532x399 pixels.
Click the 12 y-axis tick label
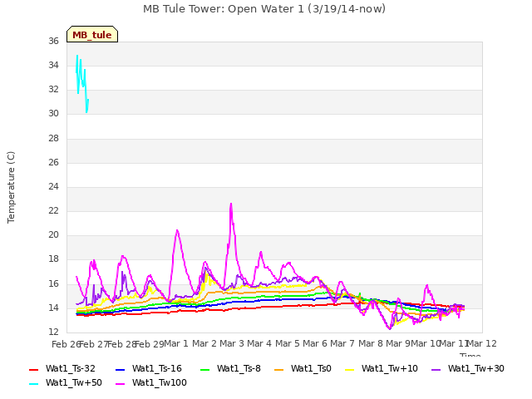coord(53,332)
